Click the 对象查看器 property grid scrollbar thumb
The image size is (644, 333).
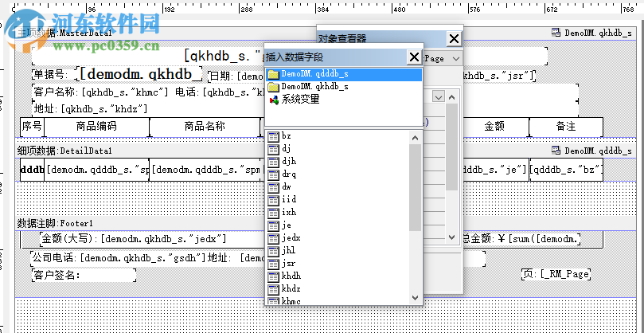(x=452, y=147)
